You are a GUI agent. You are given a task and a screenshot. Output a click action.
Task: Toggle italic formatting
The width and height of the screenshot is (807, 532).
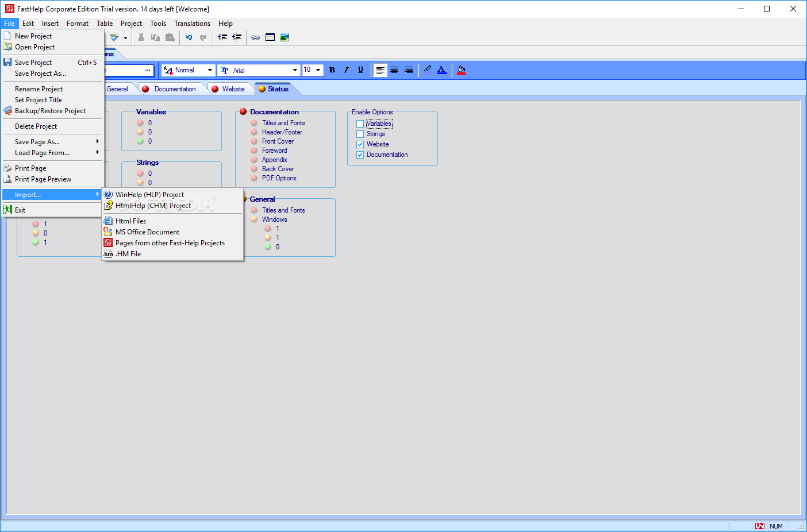(346, 70)
